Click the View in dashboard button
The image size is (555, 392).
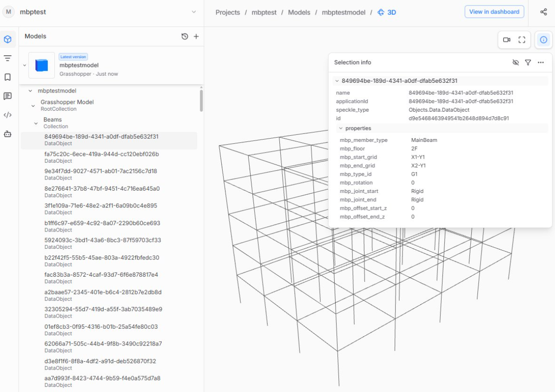[494, 12]
